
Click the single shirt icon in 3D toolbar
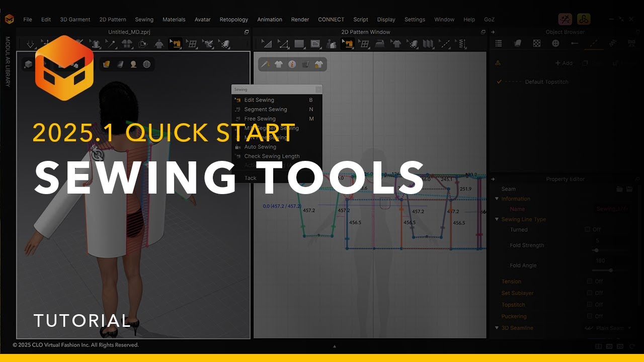point(159,44)
